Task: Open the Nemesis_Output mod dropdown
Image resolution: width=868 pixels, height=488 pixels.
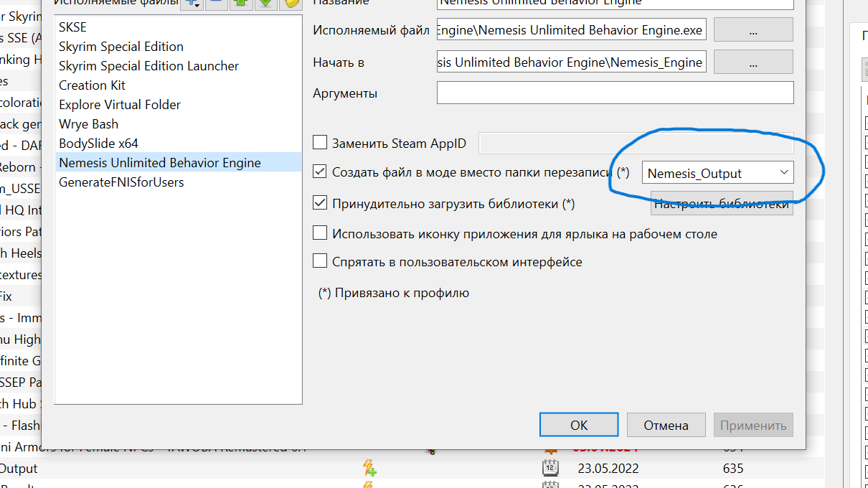Action: click(717, 173)
